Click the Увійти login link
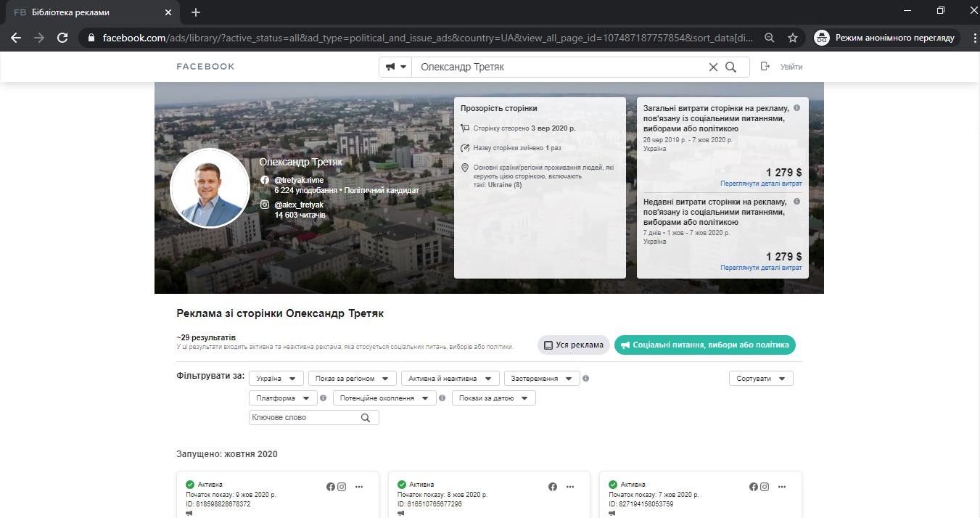Image resolution: width=980 pixels, height=518 pixels. pos(791,67)
